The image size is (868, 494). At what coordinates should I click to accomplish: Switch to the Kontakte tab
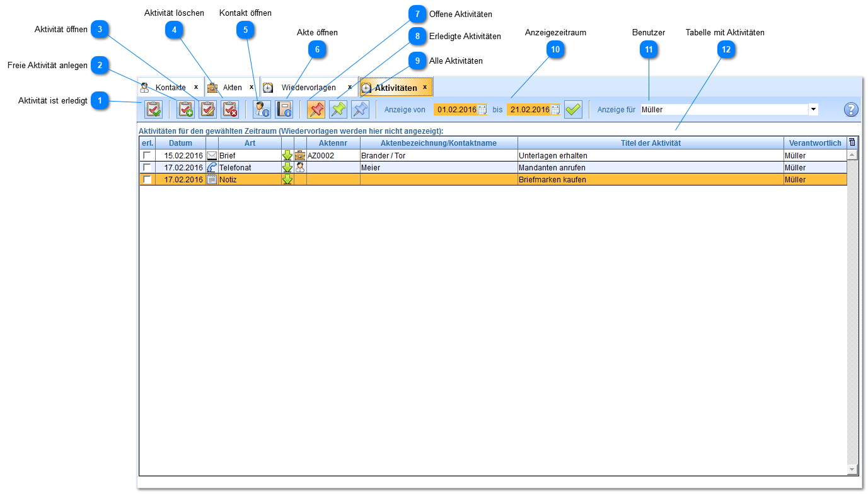click(x=170, y=87)
